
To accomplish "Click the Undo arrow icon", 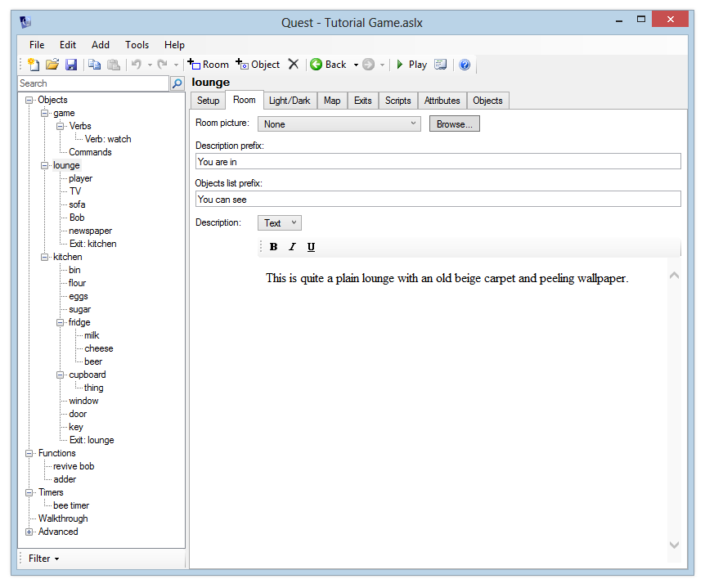I will click(137, 65).
